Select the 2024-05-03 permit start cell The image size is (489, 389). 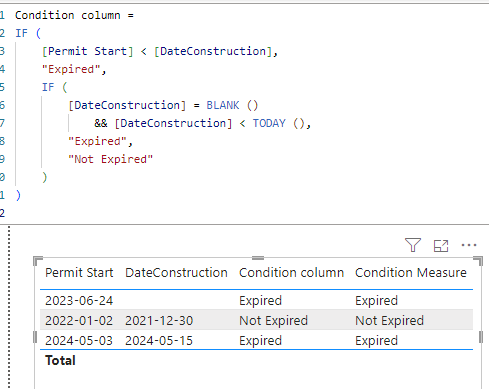pyautogui.click(x=79, y=341)
